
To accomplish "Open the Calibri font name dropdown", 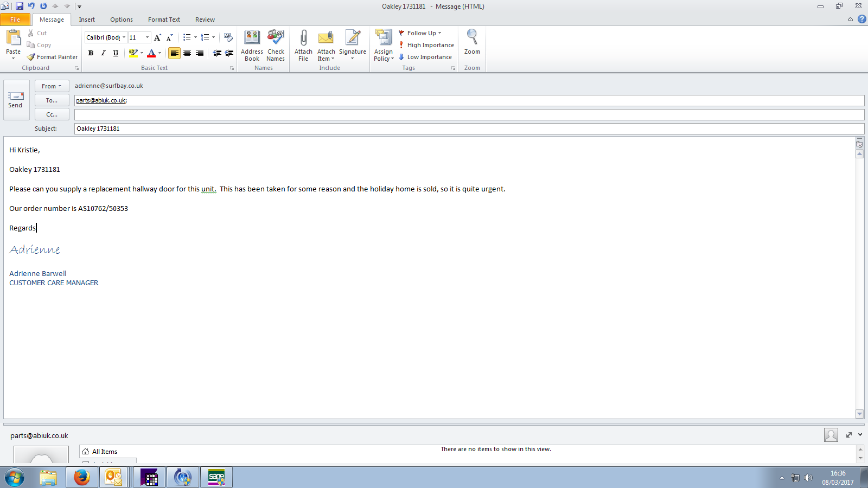I will tap(124, 37).
